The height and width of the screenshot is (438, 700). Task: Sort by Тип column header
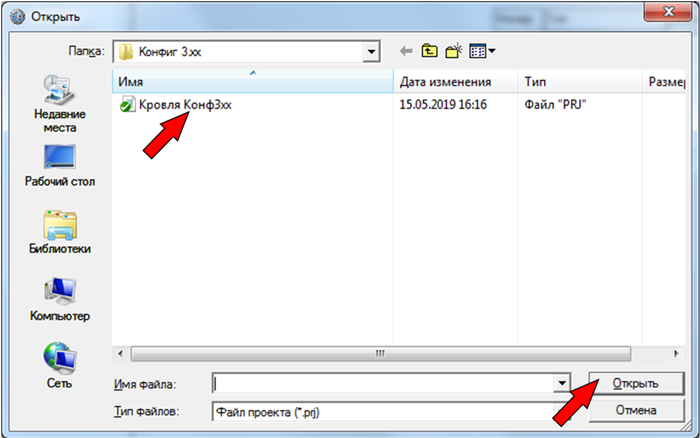pos(579,82)
